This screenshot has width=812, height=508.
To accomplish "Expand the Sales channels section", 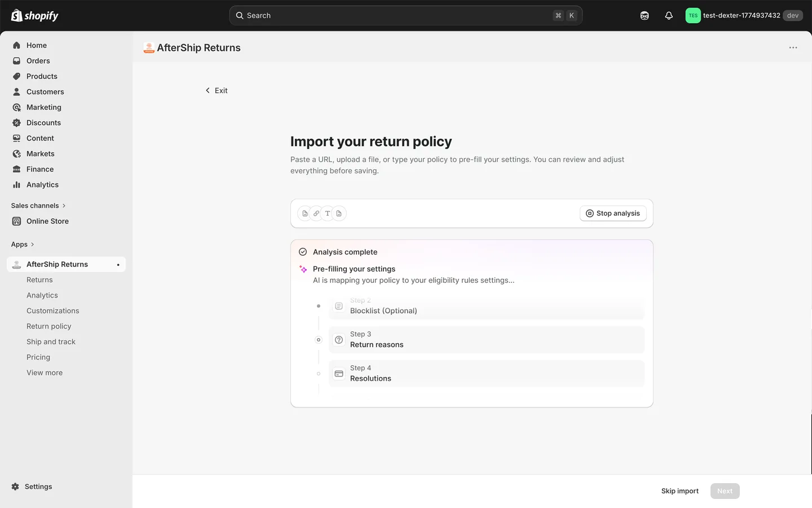I will point(38,205).
